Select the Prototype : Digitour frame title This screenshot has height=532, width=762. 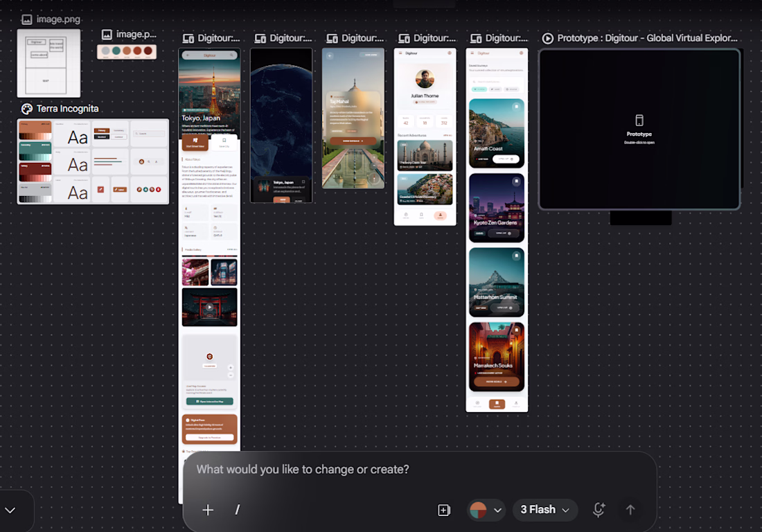coord(647,38)
